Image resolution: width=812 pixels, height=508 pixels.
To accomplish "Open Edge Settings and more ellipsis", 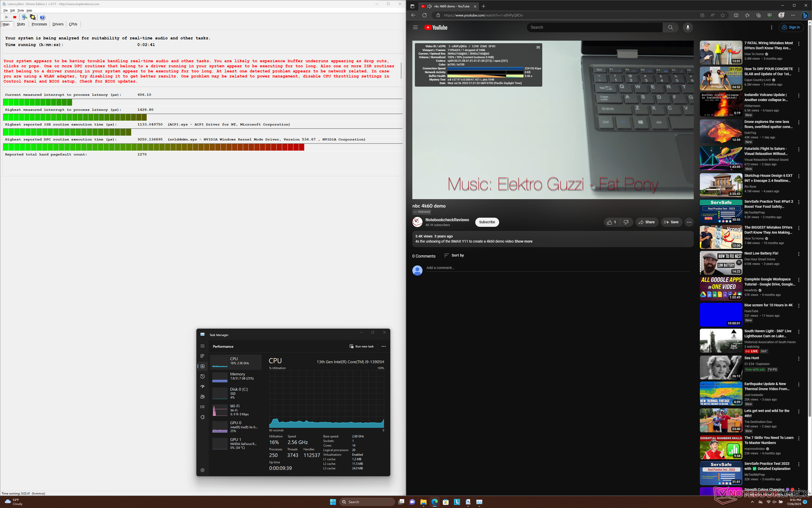I will [x=793, y=15].
